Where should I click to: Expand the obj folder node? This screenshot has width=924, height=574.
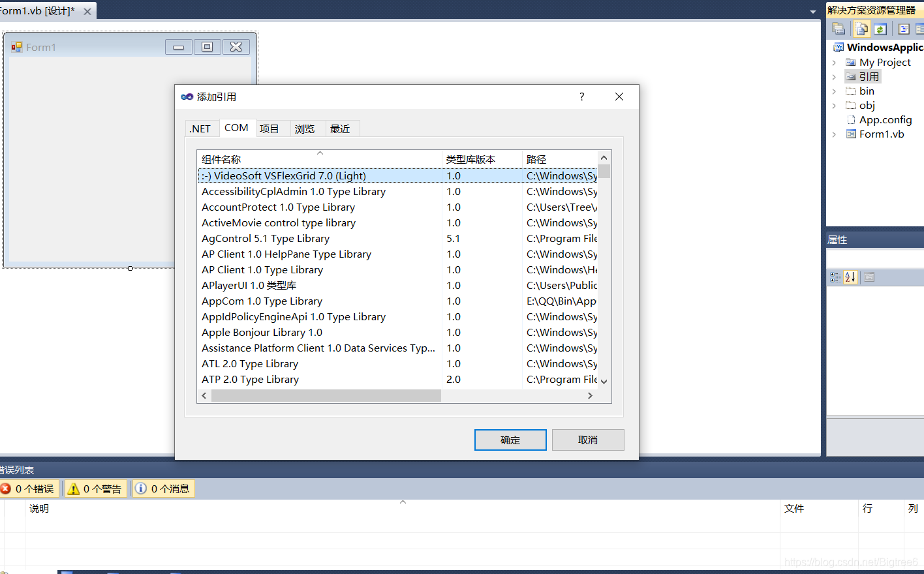coord(834,106)
